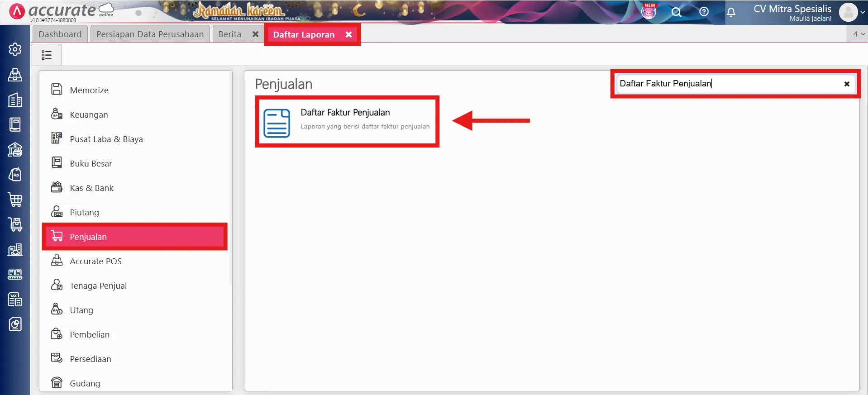Click the notification bell icon

[731, 12]
